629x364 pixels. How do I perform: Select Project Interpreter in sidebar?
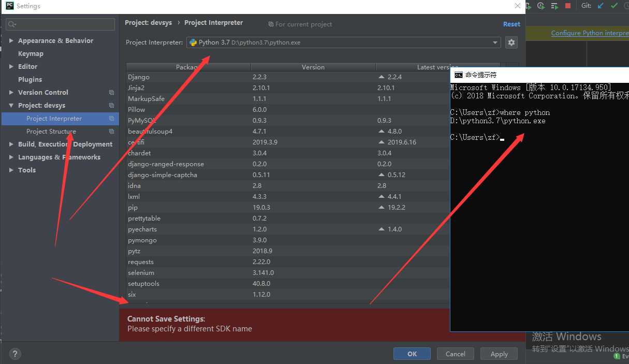[60, 119]
